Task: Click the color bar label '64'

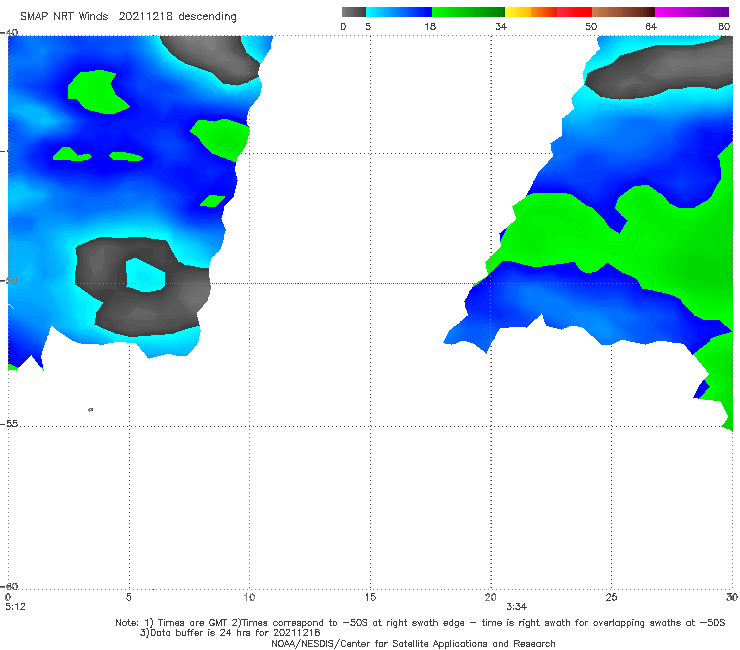Action: (651, 26)
